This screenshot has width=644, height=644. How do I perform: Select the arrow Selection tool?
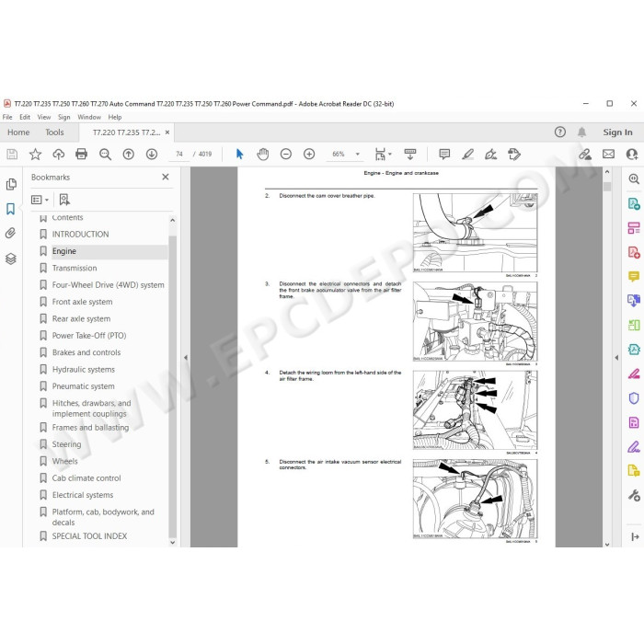[239, 154]
